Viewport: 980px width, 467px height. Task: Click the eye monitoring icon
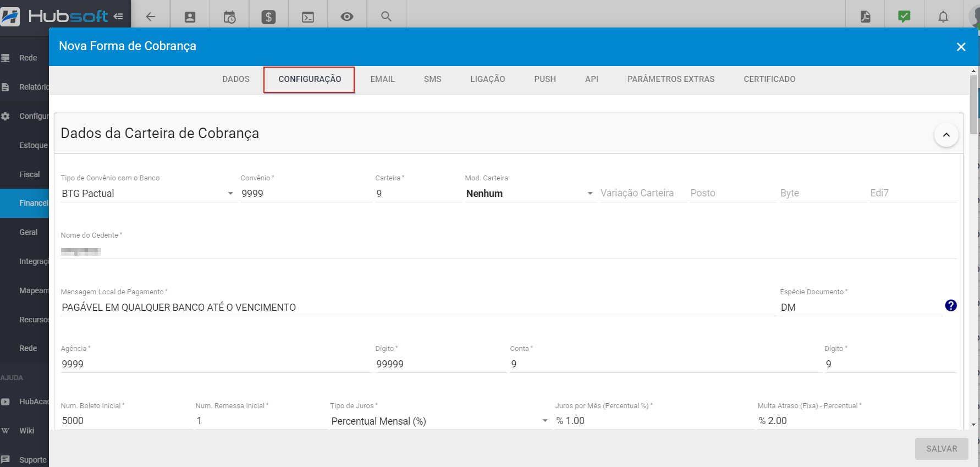point(347,17)
